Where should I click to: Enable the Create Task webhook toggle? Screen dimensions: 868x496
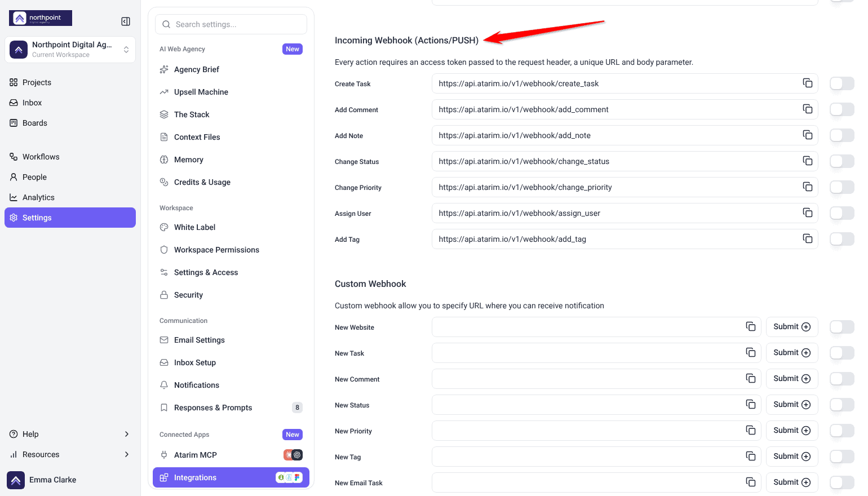point(842,83)
